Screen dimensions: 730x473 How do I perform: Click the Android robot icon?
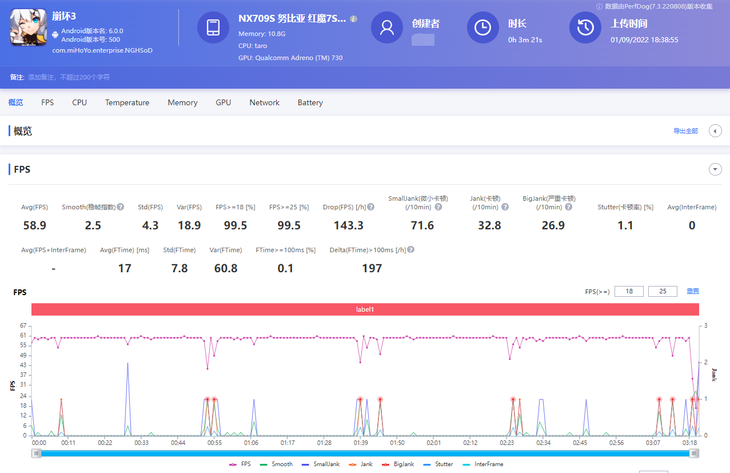pos(55,35)
